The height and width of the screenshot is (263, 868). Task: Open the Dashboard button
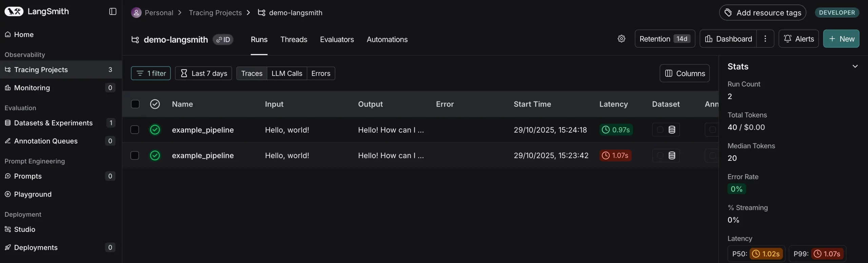coord(728,39)
